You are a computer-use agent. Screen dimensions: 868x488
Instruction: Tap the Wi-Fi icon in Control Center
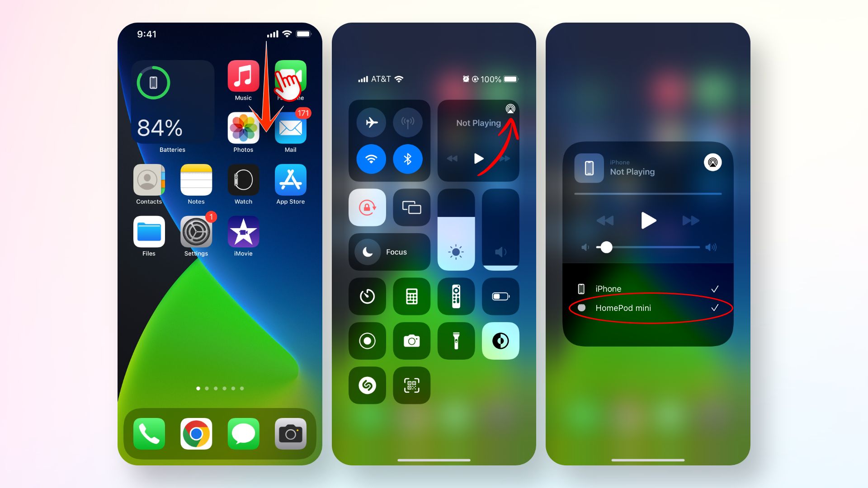pyautogui.click(x=370, y=157)
